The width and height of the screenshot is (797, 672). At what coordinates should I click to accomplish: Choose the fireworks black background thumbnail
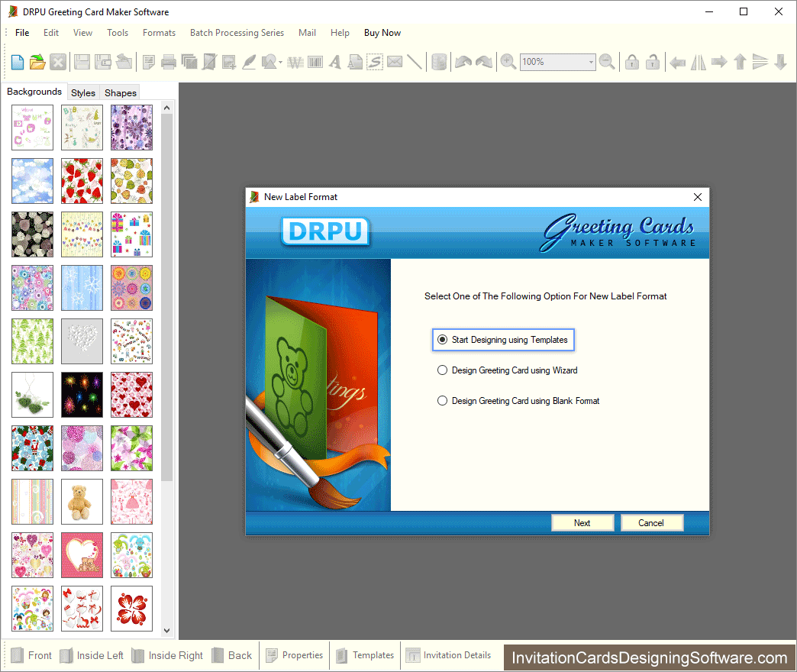pyautogui.click(x=82, y=395)
